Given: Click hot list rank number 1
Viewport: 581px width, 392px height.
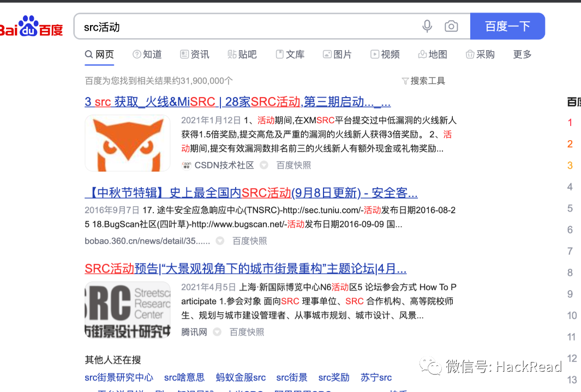Looking at the screenshot, I should tap(570, 123).
